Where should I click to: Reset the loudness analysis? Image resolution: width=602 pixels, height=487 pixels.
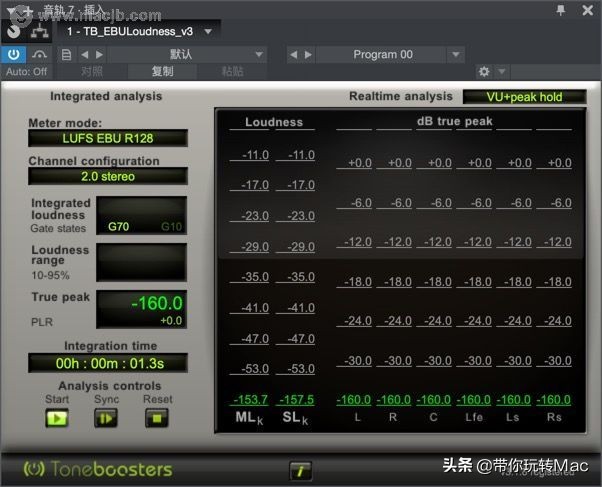(157, 418)
